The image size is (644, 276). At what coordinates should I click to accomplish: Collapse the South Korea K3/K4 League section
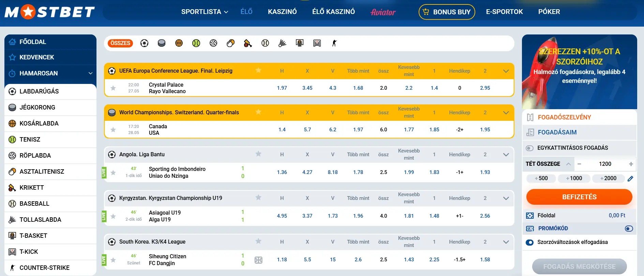tap(506, 242)
